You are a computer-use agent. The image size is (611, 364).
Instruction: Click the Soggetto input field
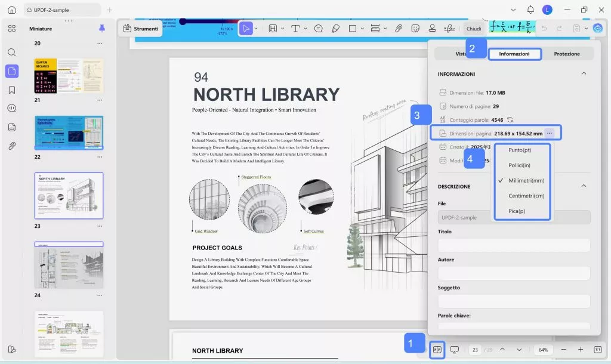514,301
